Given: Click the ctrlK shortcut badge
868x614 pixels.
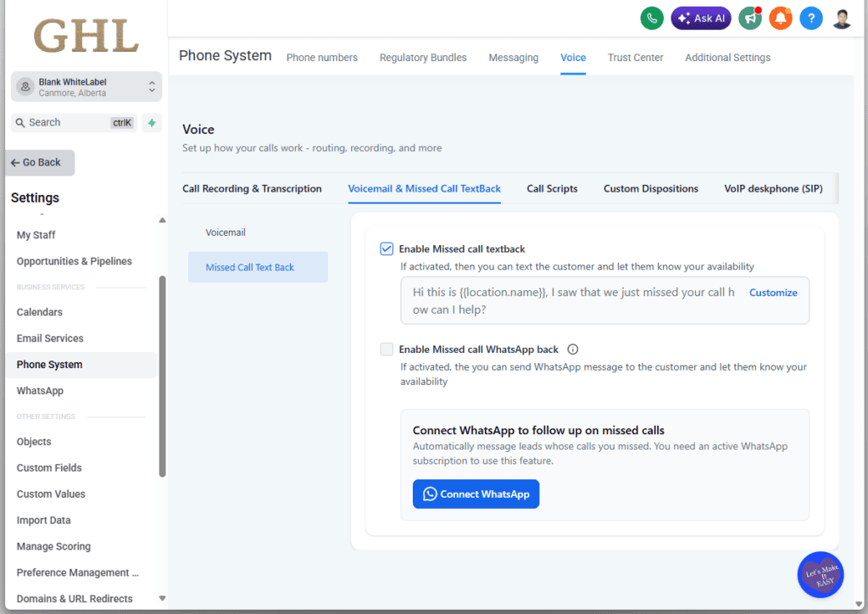Looking at the screenshot, I should (122, 123).
